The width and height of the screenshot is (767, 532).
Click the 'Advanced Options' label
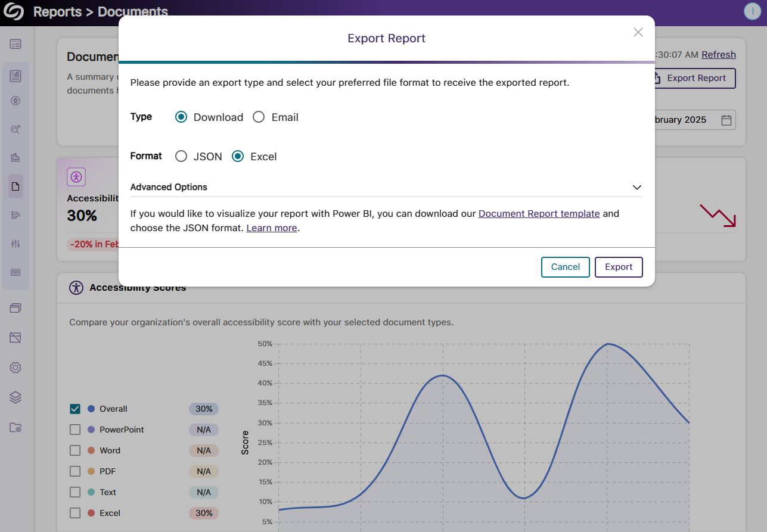click(169, 187)
